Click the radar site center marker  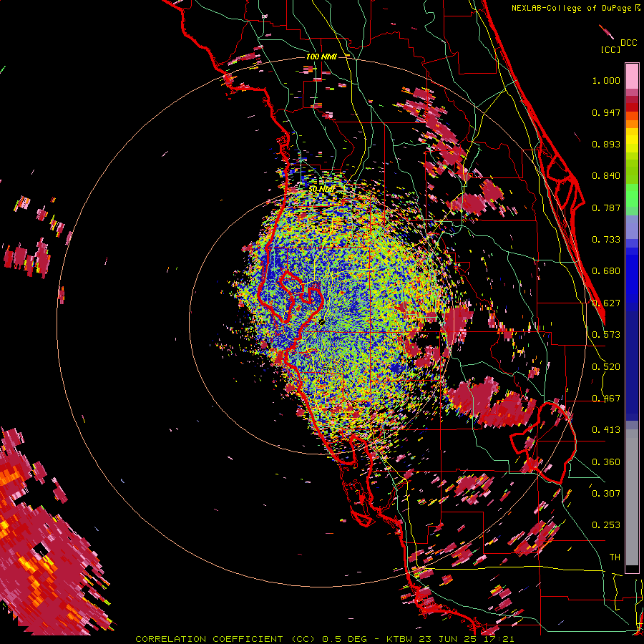(x=321, y=321)
